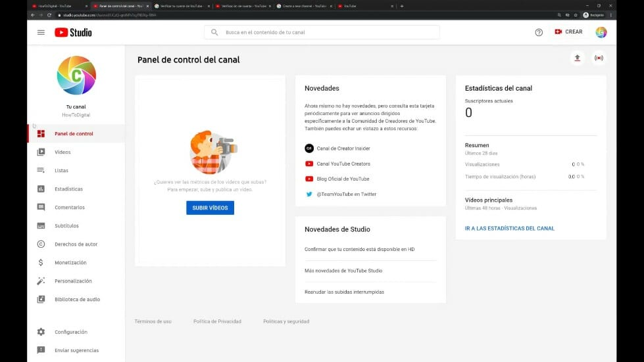The width and height of the screenshot is (644, 362).
Task: Switch to Verificación de cuenta tab
Action: (x=242, y=6)
